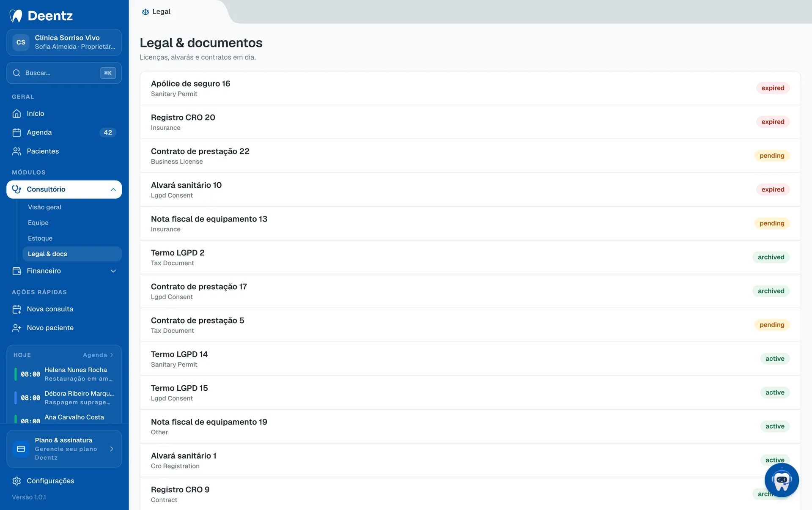Open the Agenda 42 count badge

pos(108,132)
